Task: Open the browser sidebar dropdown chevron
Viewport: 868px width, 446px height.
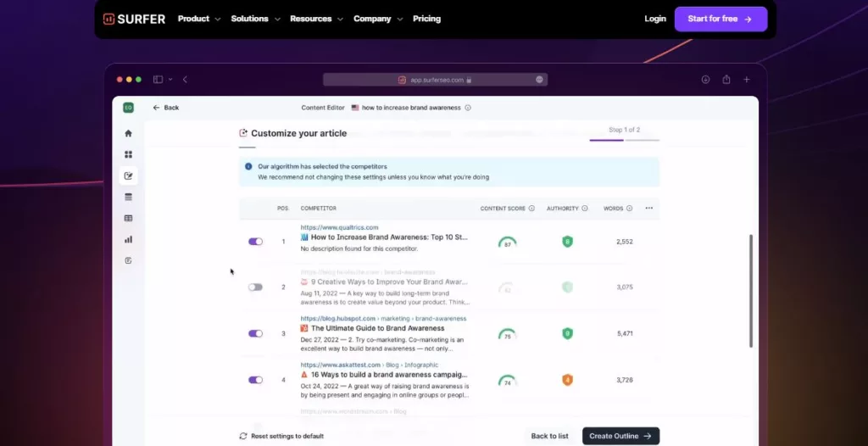Action: click(x=170, y=80)
